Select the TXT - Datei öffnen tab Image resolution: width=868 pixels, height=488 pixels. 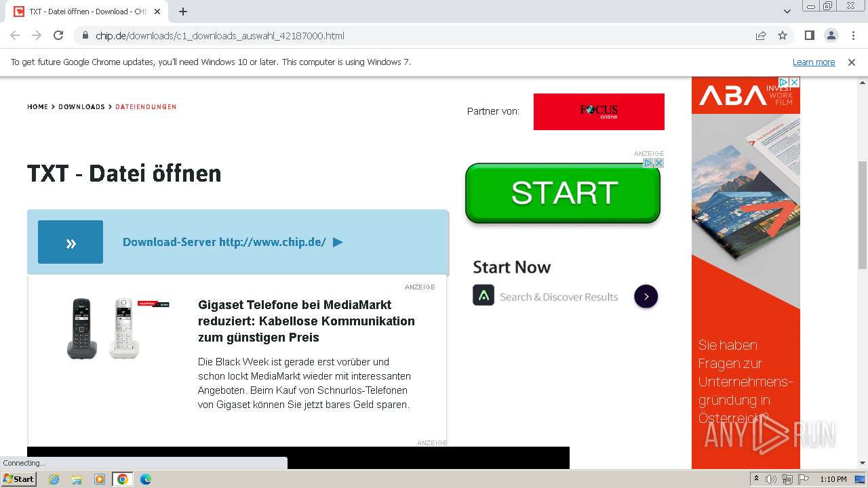tap(88, 12)
